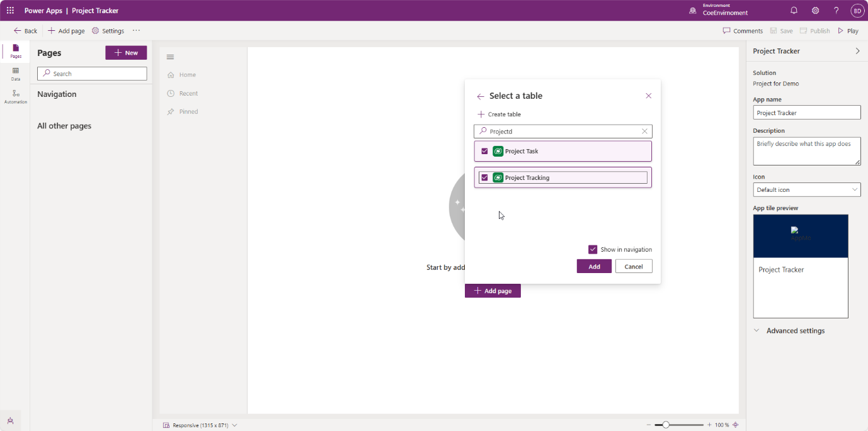The width and height of the screenshot is (868, 431).
Task: Click the fit-to-screen icon
Action: pos(735,425)
